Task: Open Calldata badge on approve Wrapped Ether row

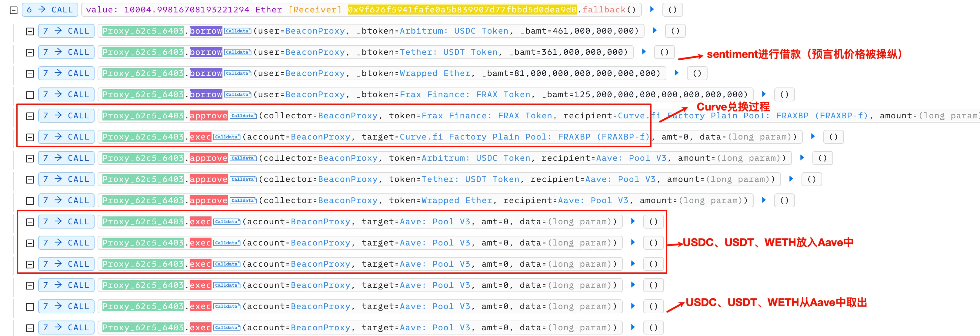Action: coord(243,200)
